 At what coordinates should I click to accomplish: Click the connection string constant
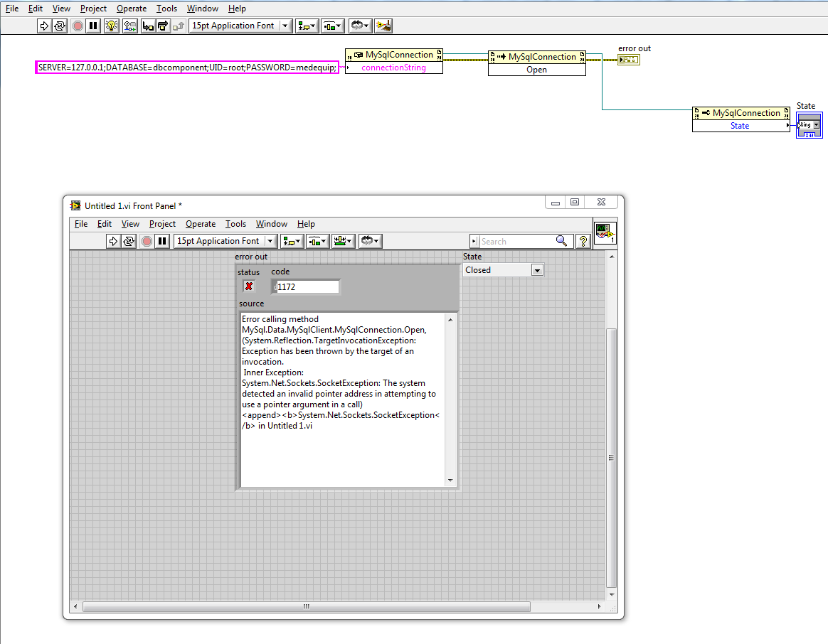(x=187, y=68)
